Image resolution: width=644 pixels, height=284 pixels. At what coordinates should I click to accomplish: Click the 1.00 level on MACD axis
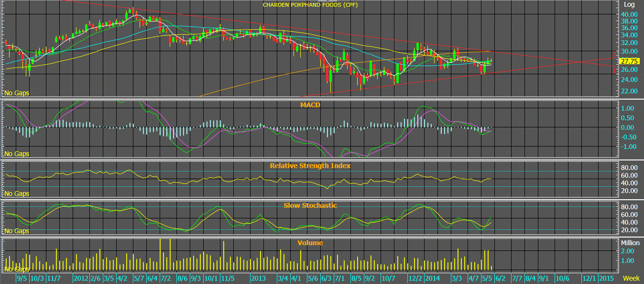(629, 108)
